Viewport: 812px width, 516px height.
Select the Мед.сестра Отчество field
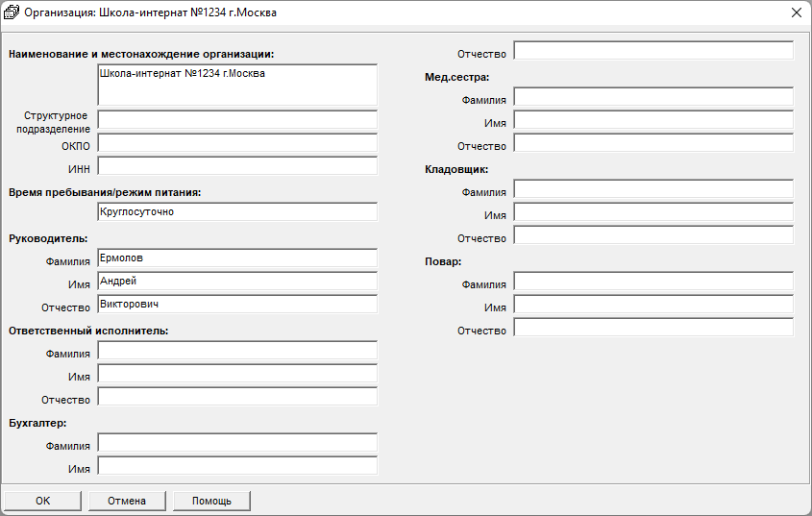coord(653,143)
